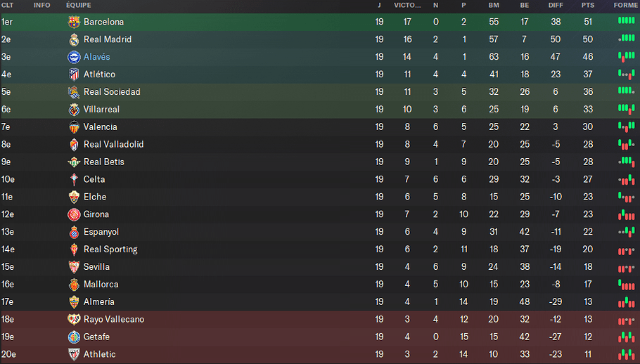
Task: Sort by FORME column header
Action: (626, 6)
